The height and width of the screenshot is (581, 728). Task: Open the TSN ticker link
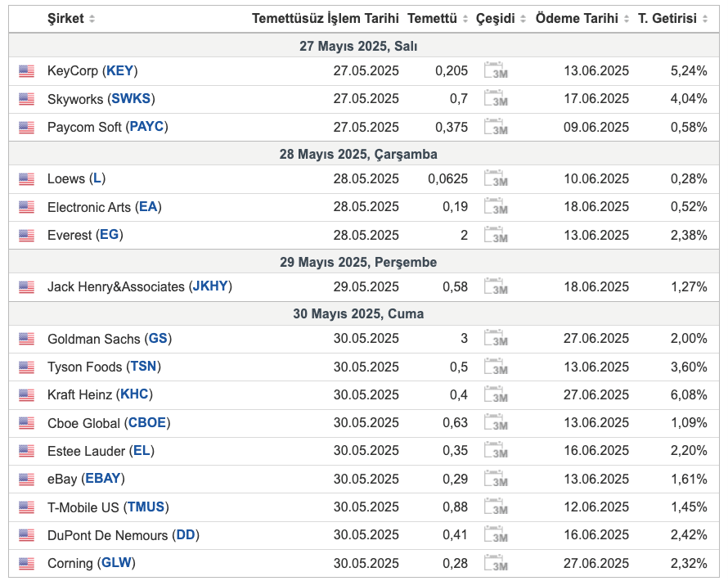[143, 367]
